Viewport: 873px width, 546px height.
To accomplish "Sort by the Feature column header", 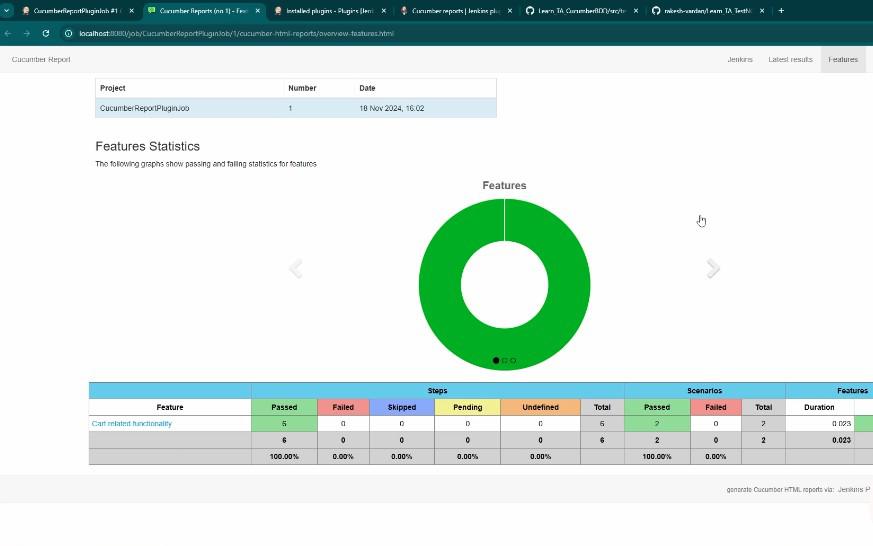I will [x=170, y=407].
